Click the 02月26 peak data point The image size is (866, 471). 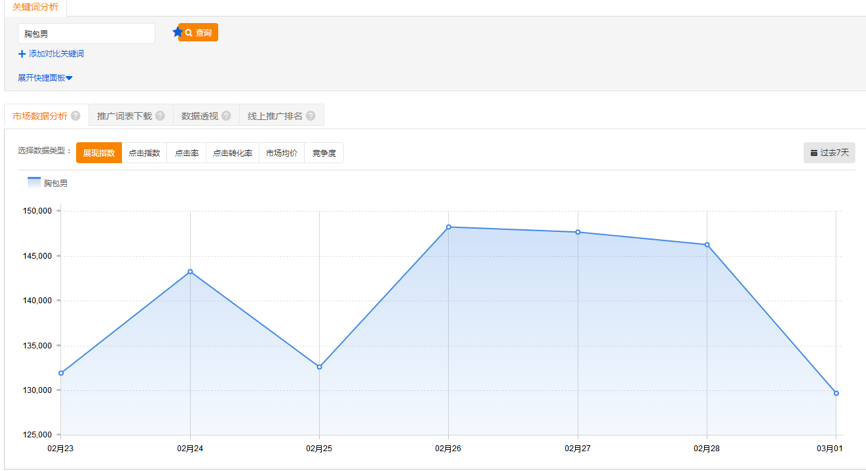coord(448,227)
